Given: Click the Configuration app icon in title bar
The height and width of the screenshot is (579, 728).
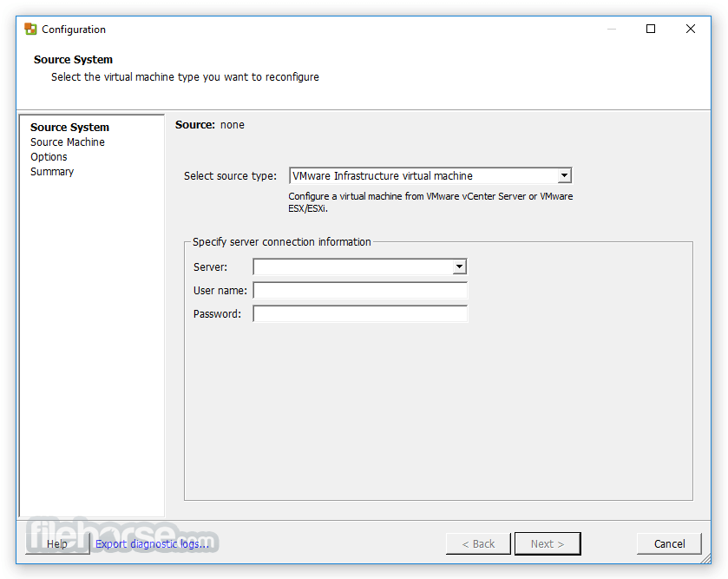Looking at the screenshot, I should pyautogui.click(x=30, y=30).
